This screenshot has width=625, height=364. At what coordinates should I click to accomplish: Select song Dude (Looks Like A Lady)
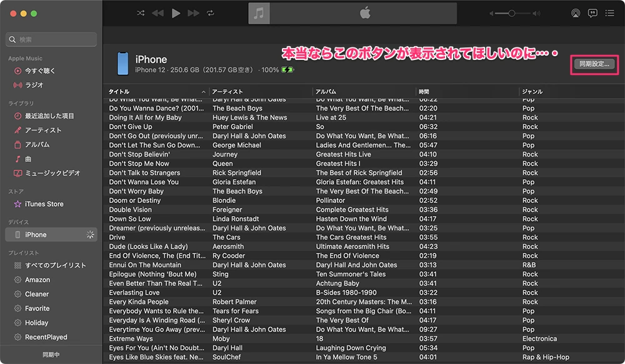click(148, 247)
